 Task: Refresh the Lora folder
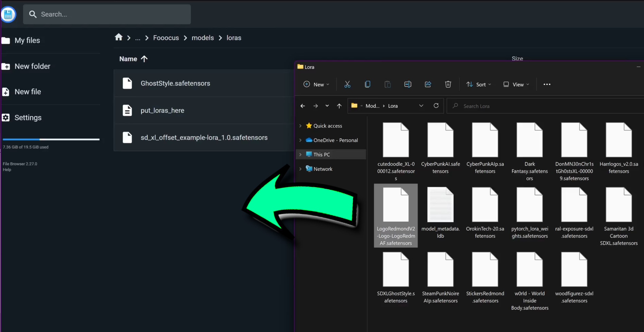click(x=436, y=106)
